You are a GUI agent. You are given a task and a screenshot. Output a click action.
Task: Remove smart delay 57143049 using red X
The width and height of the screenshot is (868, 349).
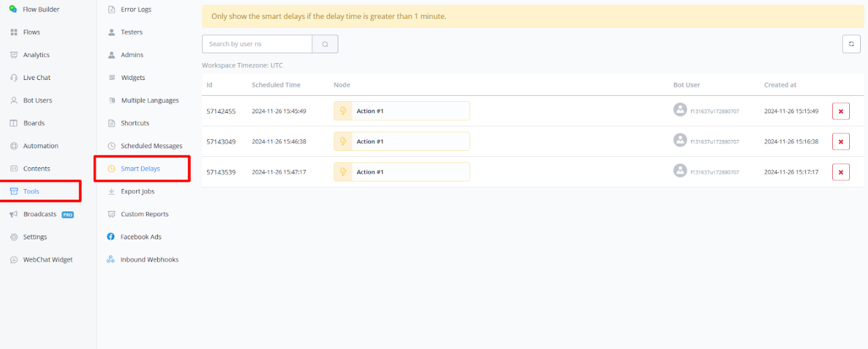coord(841,142)
